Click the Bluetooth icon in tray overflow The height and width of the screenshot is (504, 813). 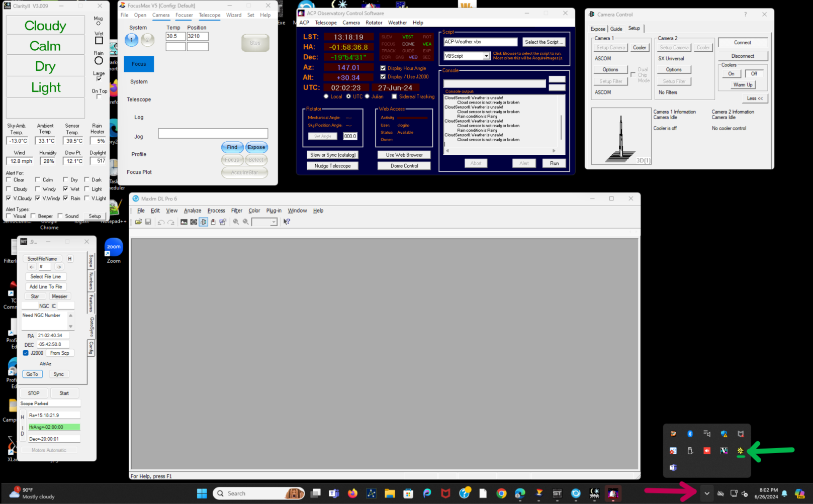[x=690, y=434]
